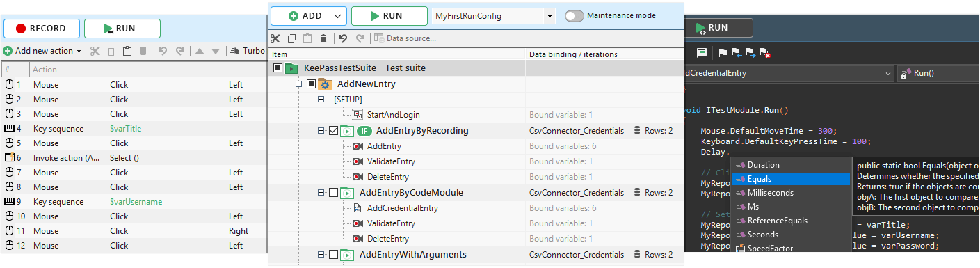Image resolution: width=980 pixels, height=268 pixels.
Task: Open Run() member dropdown in code editor
Action: [939, 73]
